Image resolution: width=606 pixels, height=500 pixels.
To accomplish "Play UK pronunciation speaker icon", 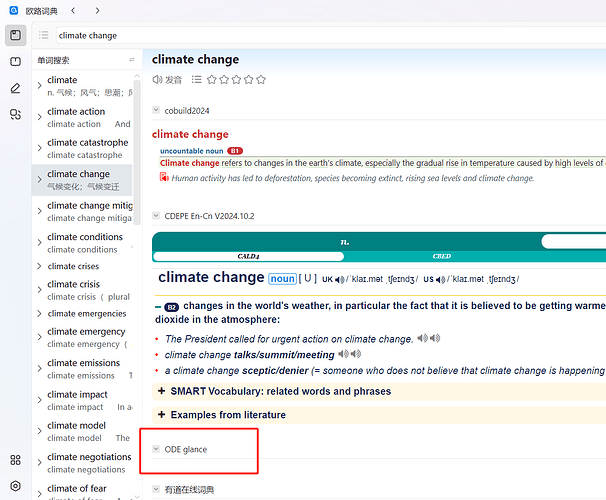I will tap(340, 279).
